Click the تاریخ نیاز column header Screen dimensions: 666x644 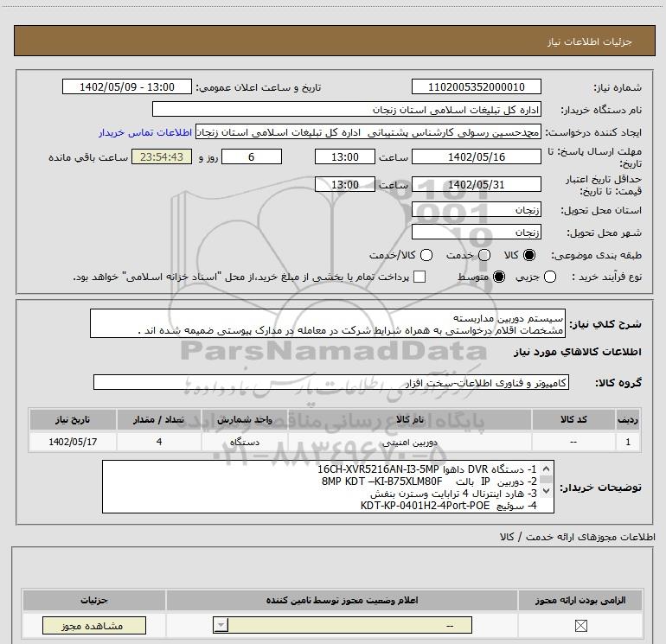click(73, 419)
